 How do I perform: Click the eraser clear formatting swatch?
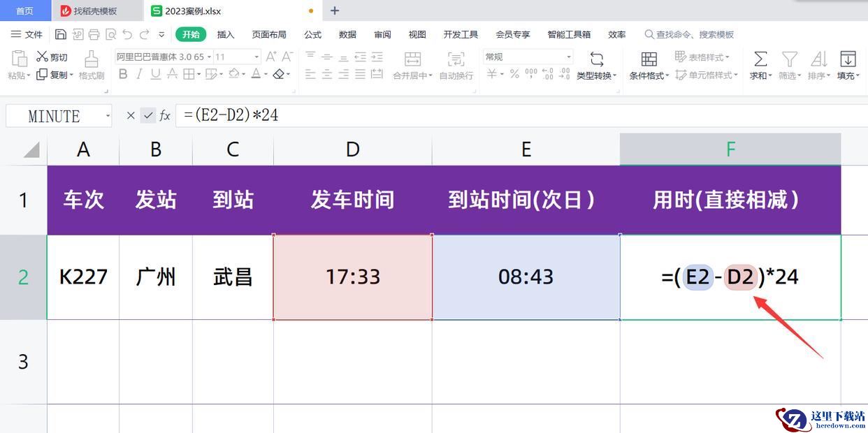coord(279,74)
